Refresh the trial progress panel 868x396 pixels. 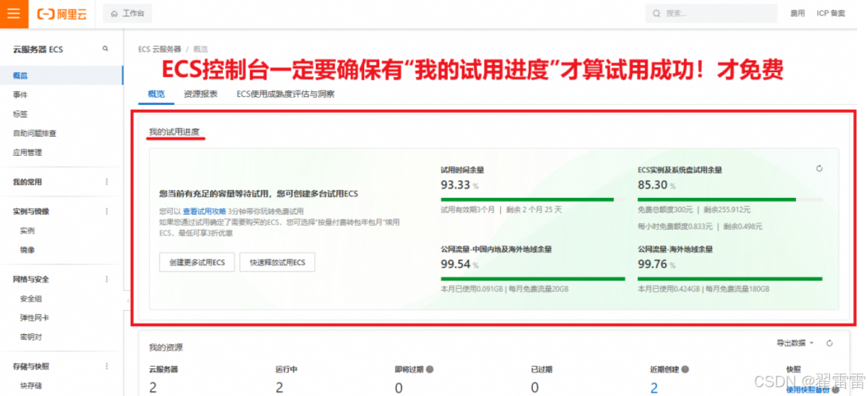pos(819,169)
